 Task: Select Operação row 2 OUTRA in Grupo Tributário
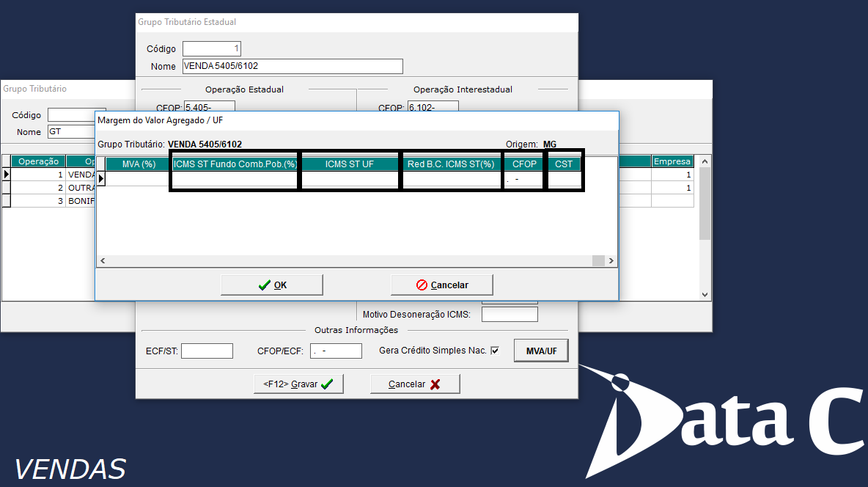(39, 188)
